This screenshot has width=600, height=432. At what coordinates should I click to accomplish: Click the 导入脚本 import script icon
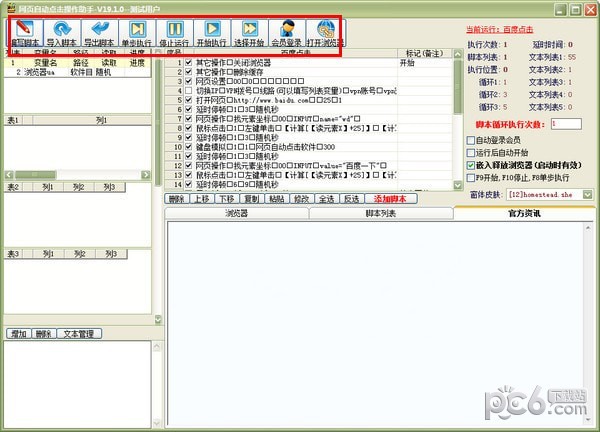coord(62,33)
